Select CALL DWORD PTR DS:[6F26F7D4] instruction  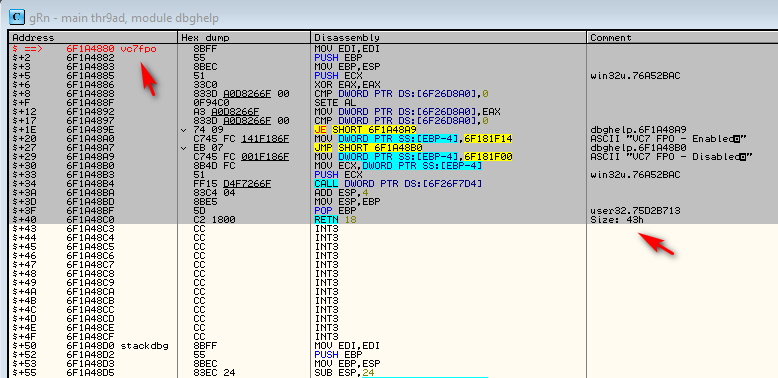[397, 184]
